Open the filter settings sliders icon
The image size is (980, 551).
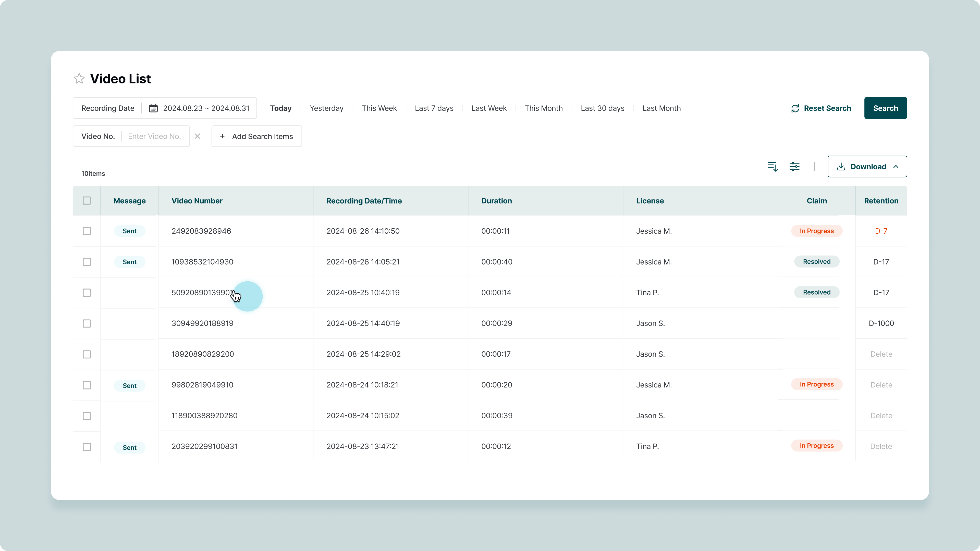pyautogui.click(x=795, y=167)
